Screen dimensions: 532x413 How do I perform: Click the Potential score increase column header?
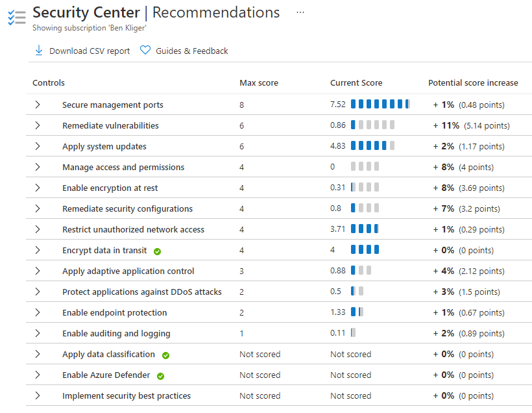[473, 82]
